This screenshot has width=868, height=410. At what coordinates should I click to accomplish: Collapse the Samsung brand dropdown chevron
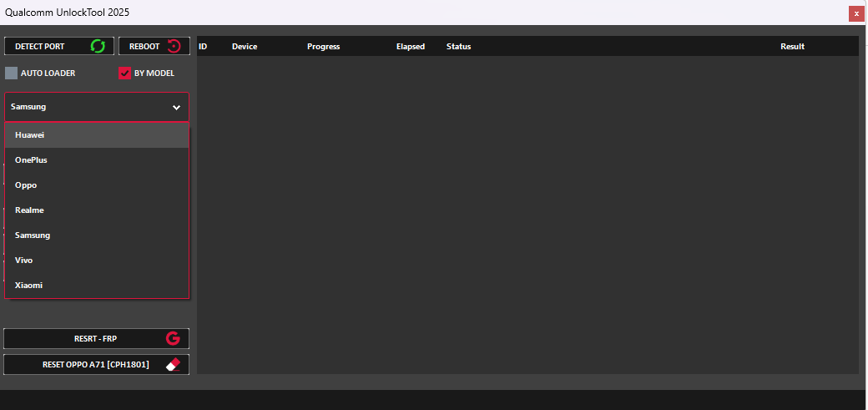coord(176,108)
